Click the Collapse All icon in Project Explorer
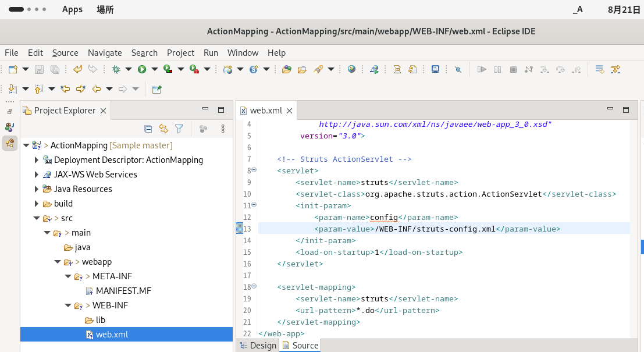The width and height of the screenshot is (644, 352). [148, 129]
